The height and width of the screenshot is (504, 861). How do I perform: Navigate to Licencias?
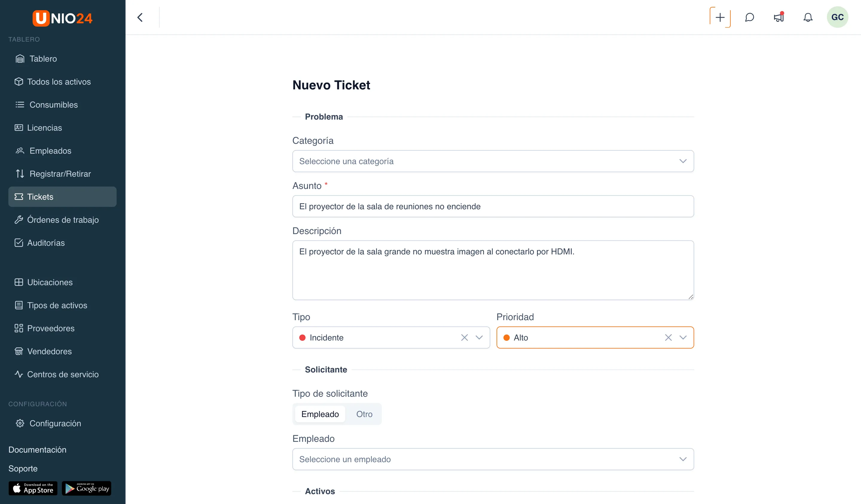(x=62, y=128)
